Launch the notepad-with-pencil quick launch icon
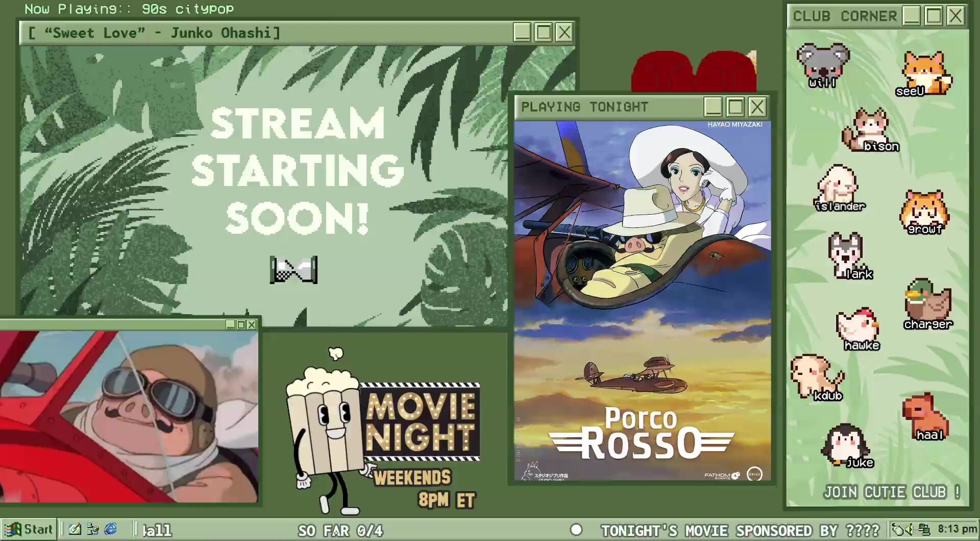 pos(75,529)
